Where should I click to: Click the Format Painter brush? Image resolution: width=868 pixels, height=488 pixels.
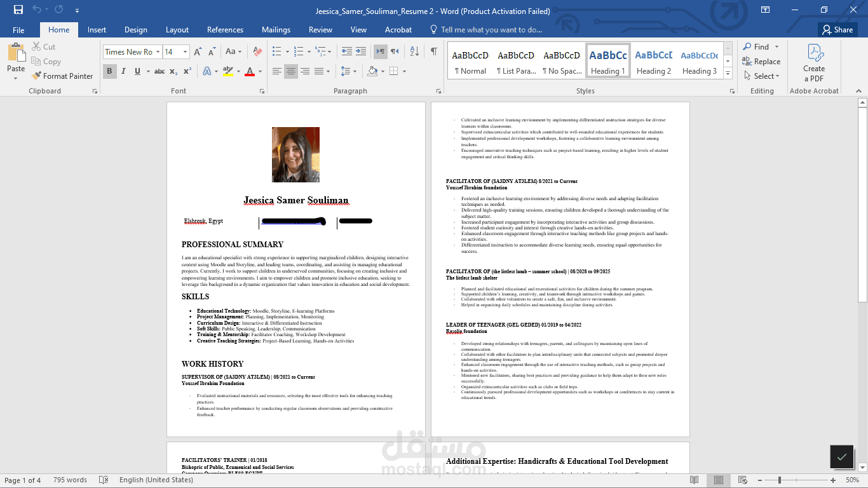point(36,76)
